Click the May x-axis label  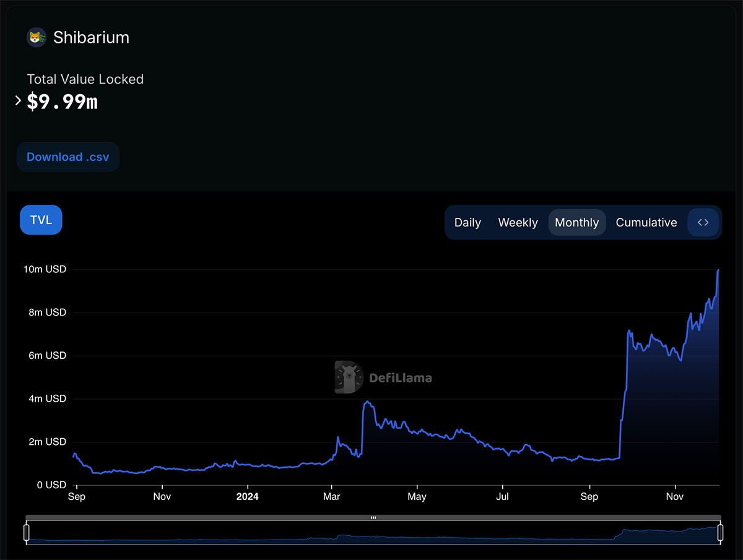(x=417, y=496)
